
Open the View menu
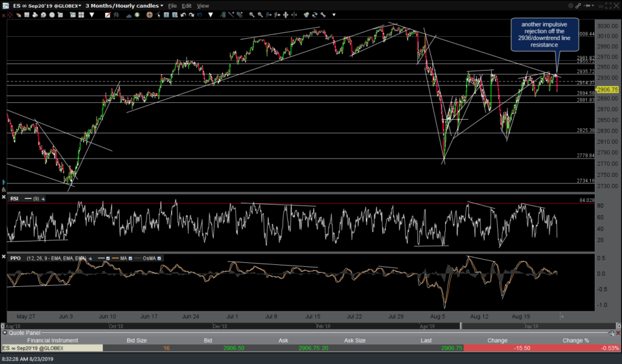point(203,6)
